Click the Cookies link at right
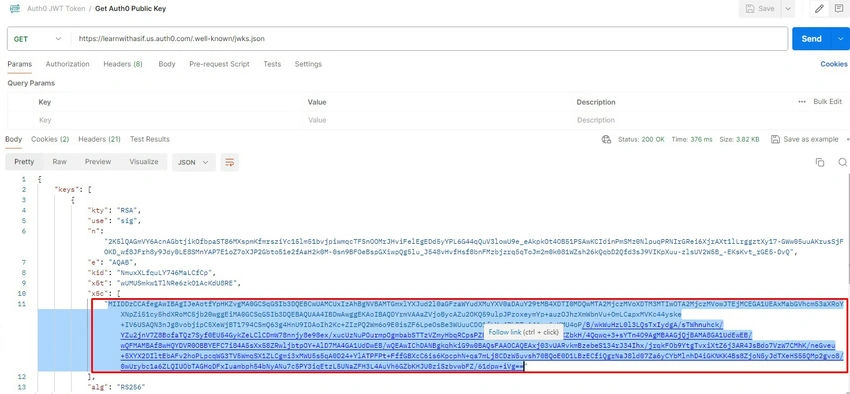 pos(834,64)
